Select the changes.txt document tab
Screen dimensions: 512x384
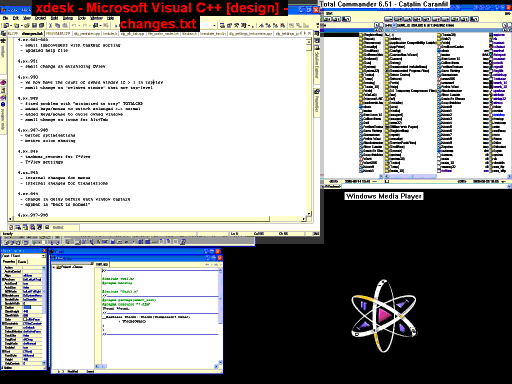pos(32,33)
